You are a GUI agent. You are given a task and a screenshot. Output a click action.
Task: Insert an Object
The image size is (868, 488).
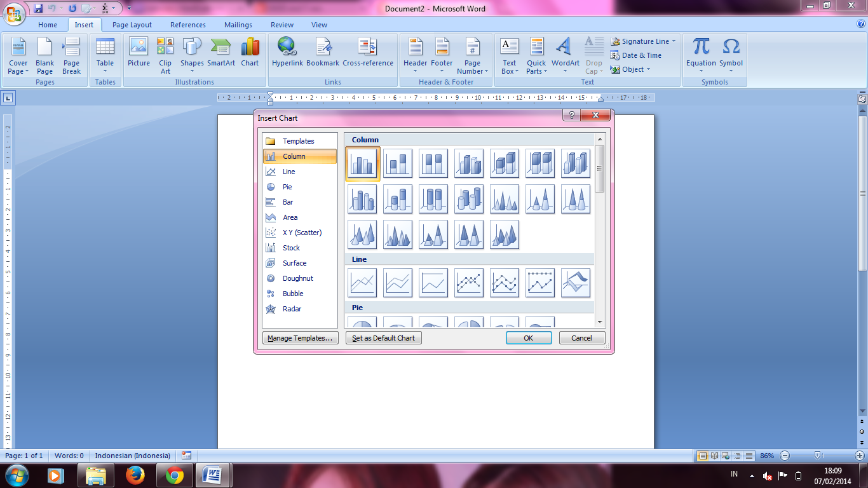(630, 69)
